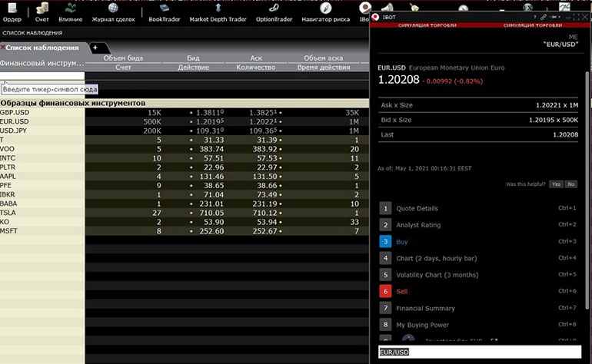
Task: Open Журнал сделок trade log
Action: coord(113,12)
